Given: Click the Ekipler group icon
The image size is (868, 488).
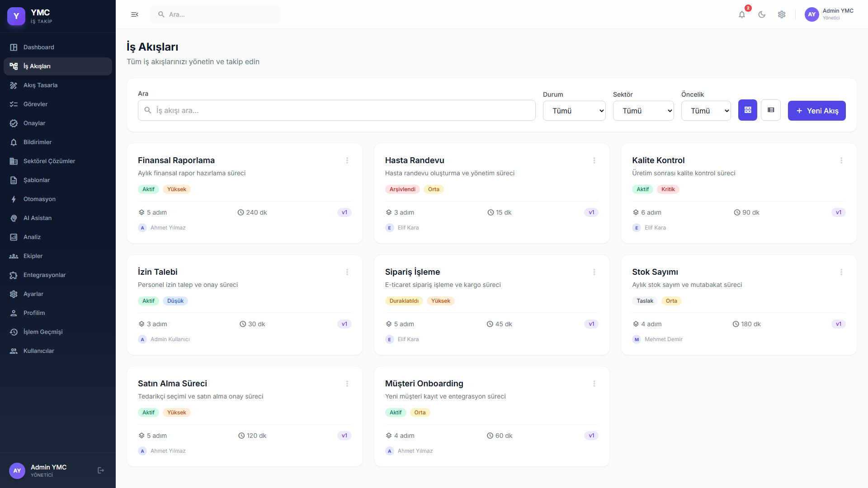Looking at the screenshot, I should tap(14, 256).
